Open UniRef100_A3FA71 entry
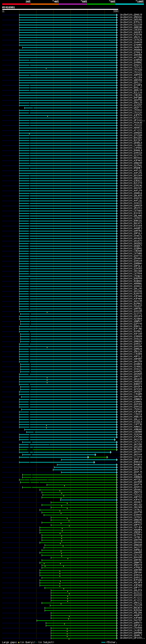The width and height of the screenshot is (146, 644). coord(131,500)
